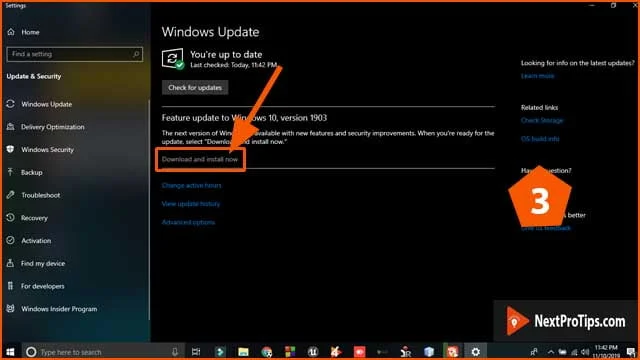
Task: Open the Windows Start menu
Action: coord(11,352)
